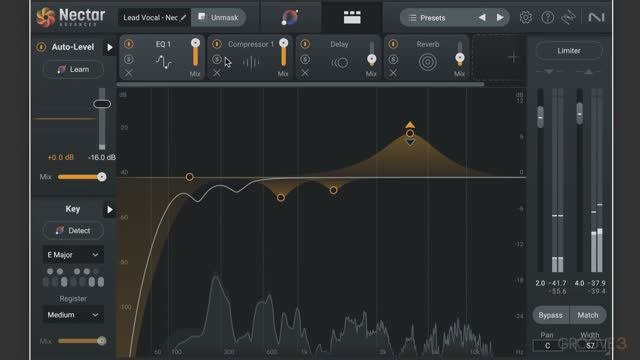Click the Learn button
The height and width of the screenshot is (360, 640).
point(73,69)
